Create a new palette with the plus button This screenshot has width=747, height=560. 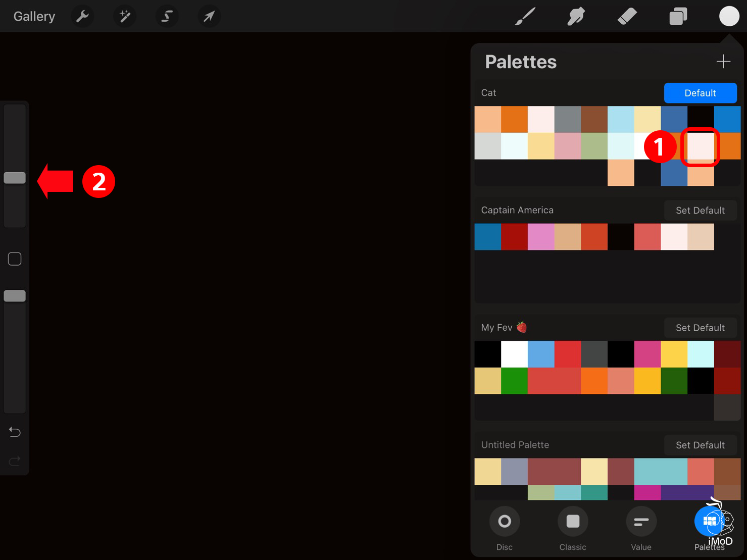click(723, 61)
